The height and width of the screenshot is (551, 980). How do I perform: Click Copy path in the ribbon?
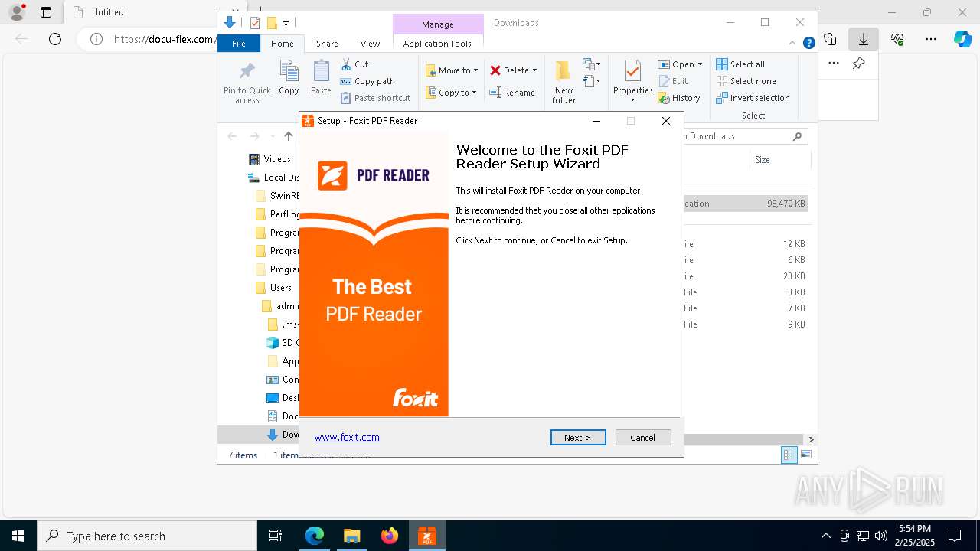click(x=367, y=81)
